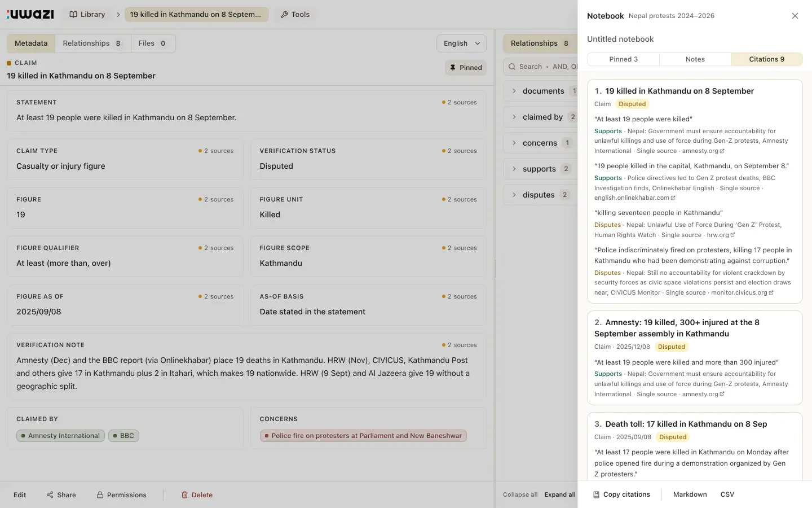Open Permissions settings
812x508 pixels.
(x=121, y=495)
